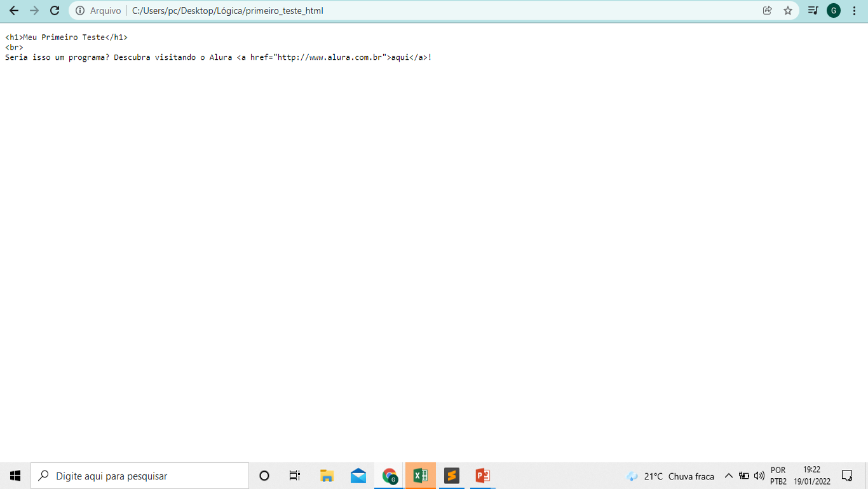Open the Mail app on taskbar
868x489 pixels.
358,476
